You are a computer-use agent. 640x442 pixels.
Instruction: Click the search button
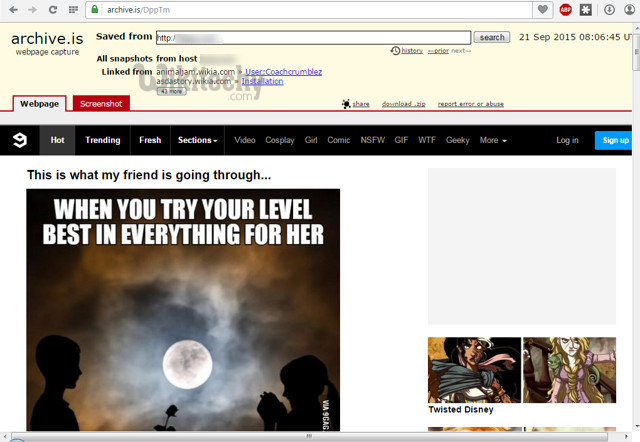(x=492, y=37)
